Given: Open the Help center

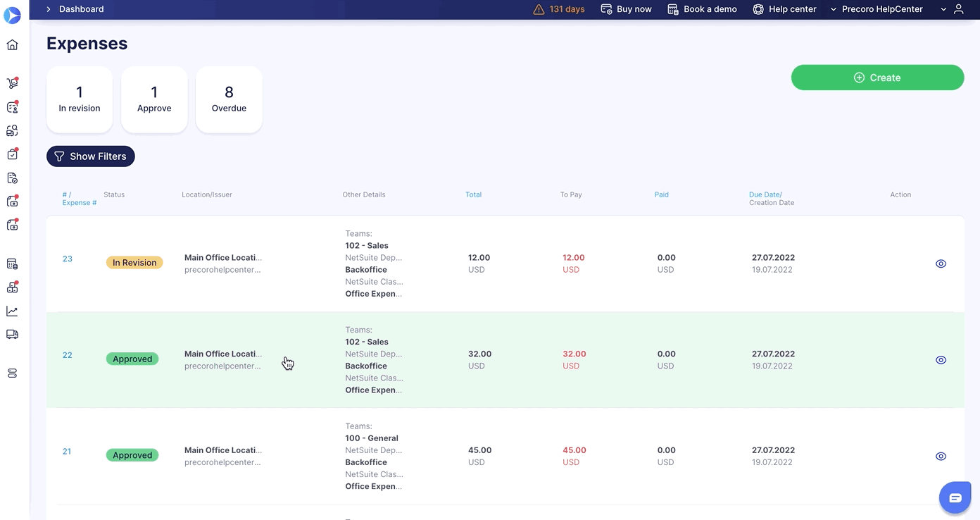Looking at the screenshot, I should (x=784, y=9).
